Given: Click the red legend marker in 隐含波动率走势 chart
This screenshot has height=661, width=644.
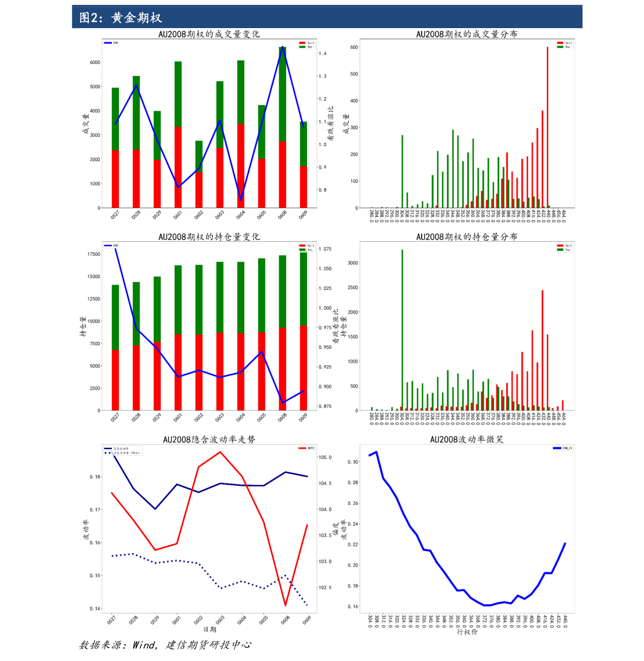Looking at the screenshot, I should pyautogui.click(x=302, y=448).
